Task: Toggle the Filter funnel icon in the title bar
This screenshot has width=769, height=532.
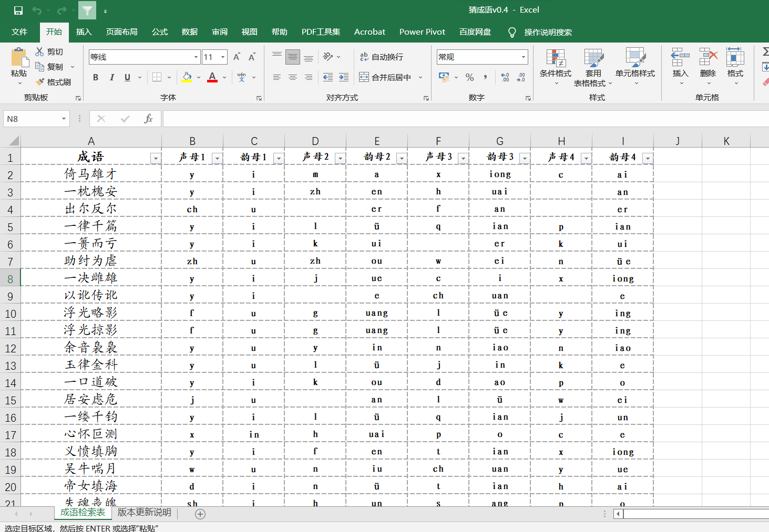Action: tap(87, 11)
